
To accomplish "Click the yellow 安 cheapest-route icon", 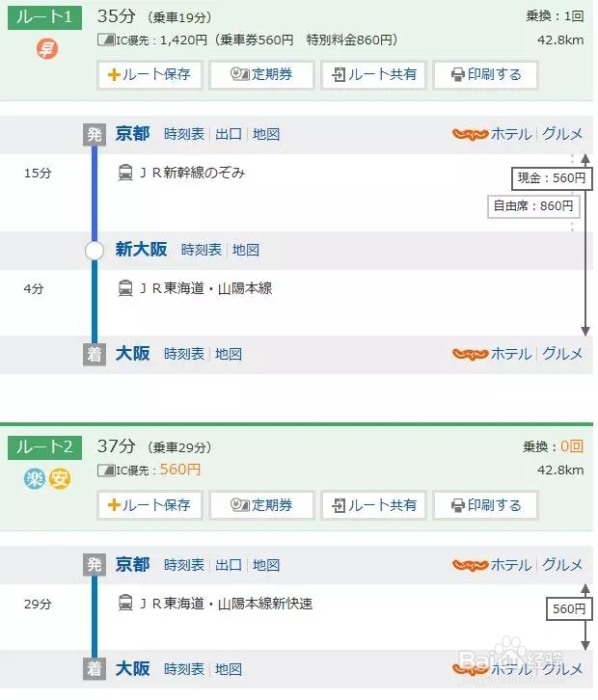I will pyautogui.click(x=60, y=478).
